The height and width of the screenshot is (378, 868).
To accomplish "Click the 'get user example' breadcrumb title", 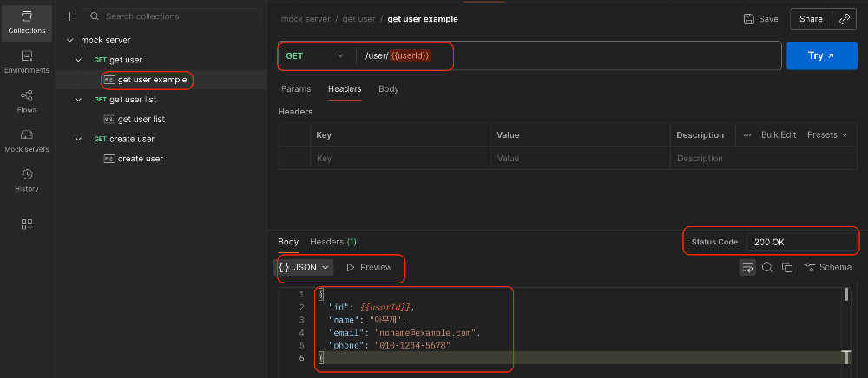I will tap(423, 19).
